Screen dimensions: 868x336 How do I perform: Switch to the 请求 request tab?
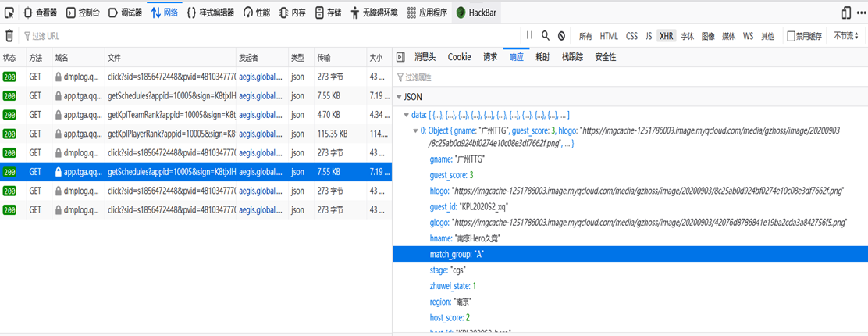(x=490, y=56)
